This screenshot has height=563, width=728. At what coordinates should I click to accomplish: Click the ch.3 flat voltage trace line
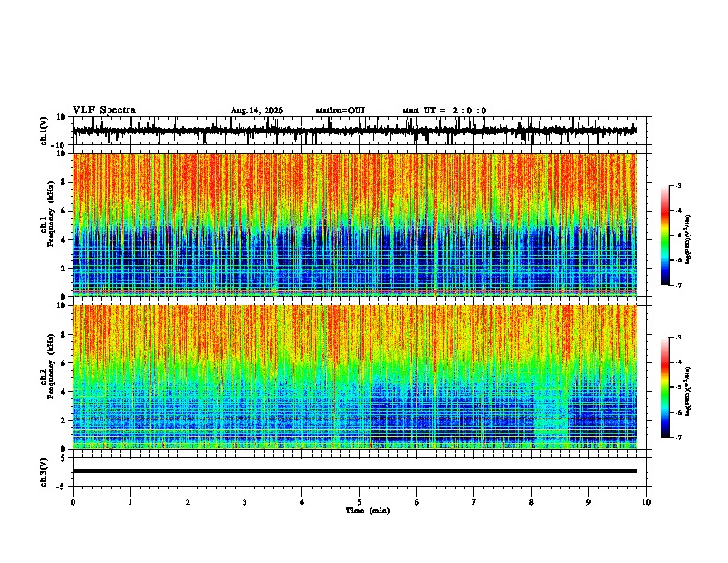click(354, 471)
